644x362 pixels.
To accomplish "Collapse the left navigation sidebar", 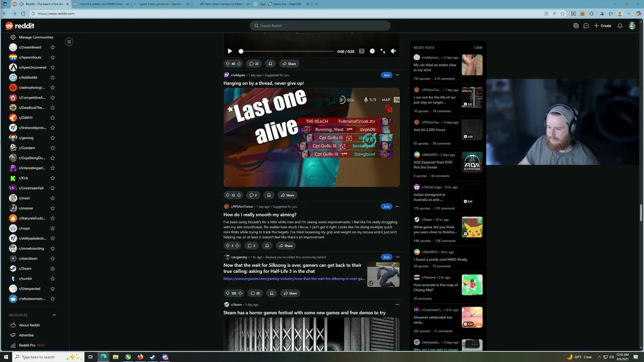I will [x=69, y=41].
